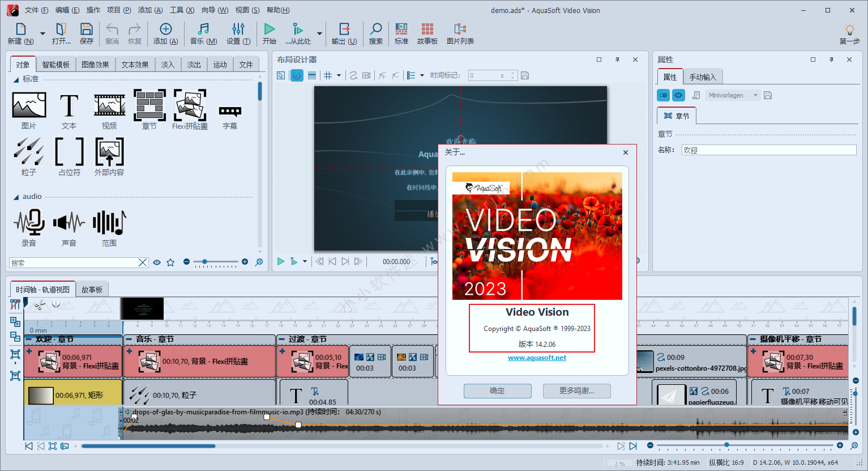The height and width of the screenshot is (471, 868).
Task: Open the 故事板 storyboard view icon
Action: pos(427,33)
